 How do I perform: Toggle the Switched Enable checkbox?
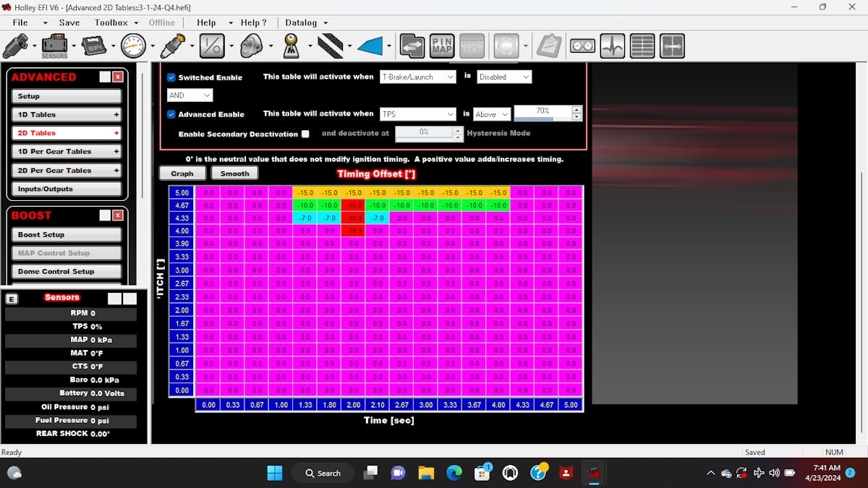point(171,77)
